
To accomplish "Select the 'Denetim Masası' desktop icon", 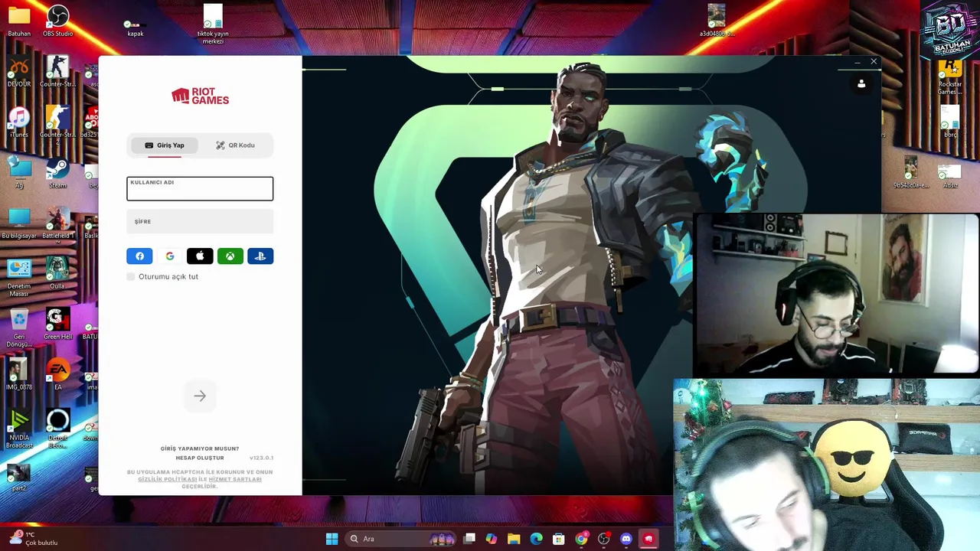I will (19, 277).
